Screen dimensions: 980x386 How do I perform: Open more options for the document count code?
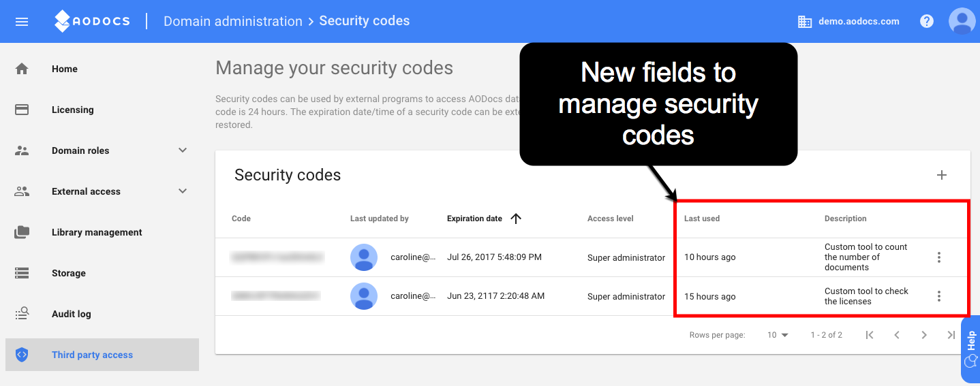click(939, 257)
